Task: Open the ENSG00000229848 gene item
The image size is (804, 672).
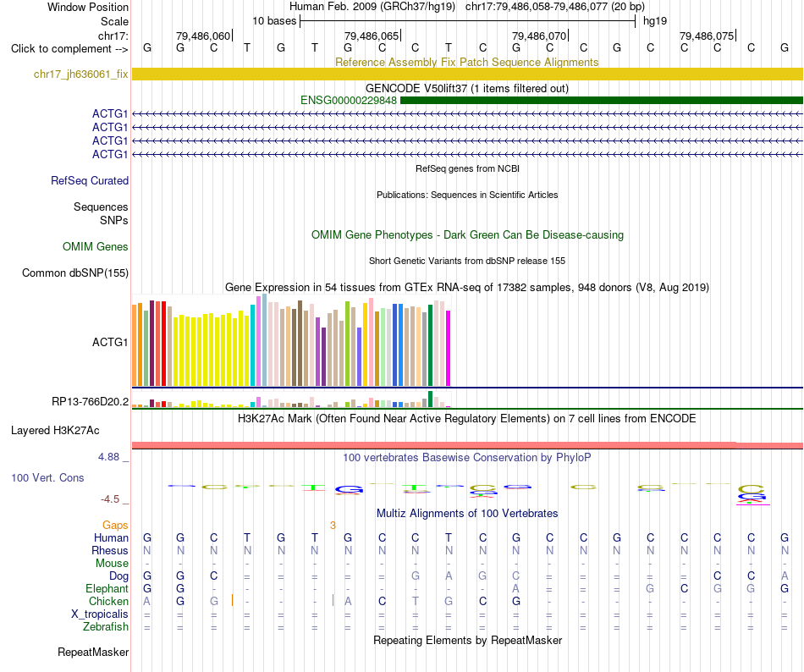Action: pos(349,101)
